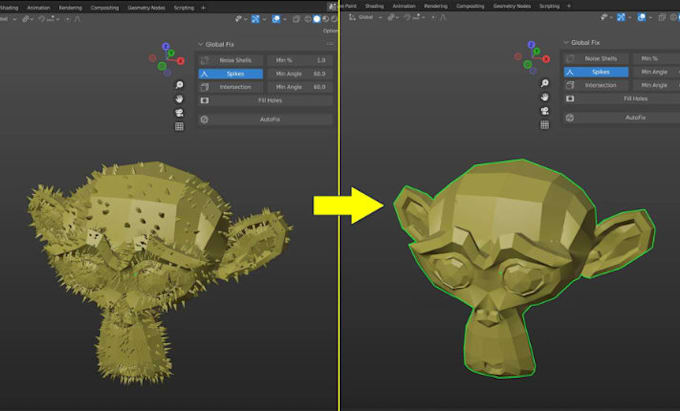Click red X axis on left gizmo
Screen dimensions: 680x411
[180, 61]
